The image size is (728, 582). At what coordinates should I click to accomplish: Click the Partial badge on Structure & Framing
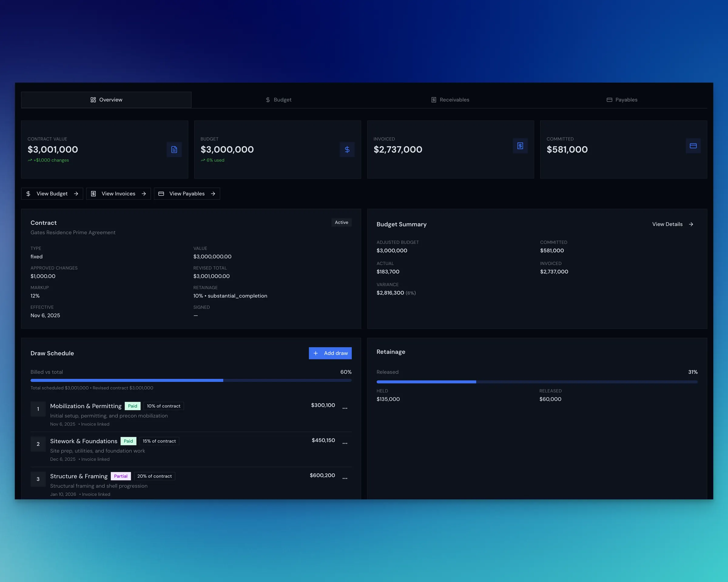[120, 476]
